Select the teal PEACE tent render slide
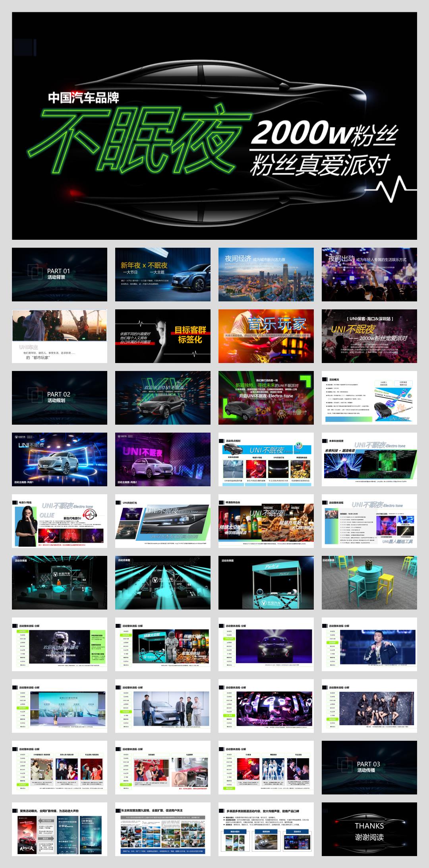Screen dimensions: 429x868 point(266,583)
